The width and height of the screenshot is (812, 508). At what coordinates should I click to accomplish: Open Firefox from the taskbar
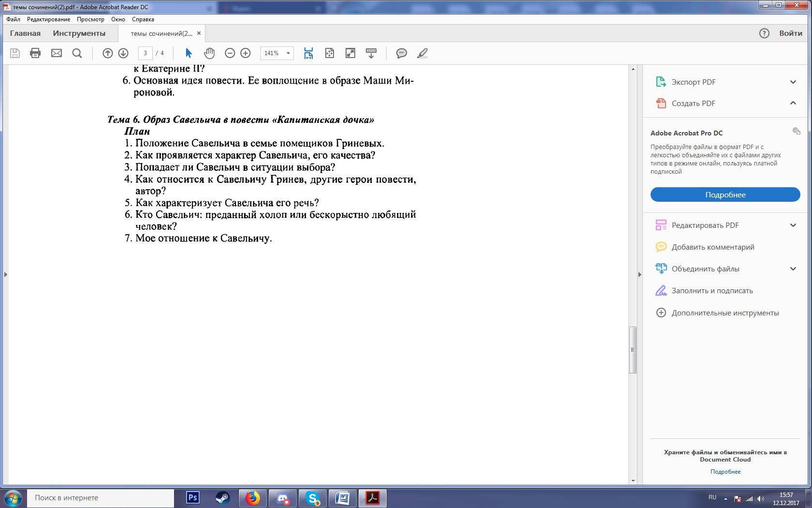coord(253,498)
